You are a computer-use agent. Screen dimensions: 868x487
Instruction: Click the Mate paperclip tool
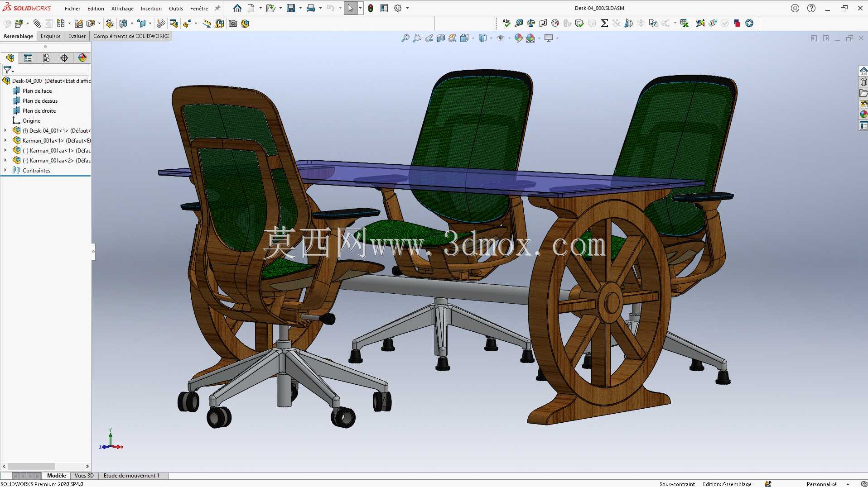tap(37, 24)
